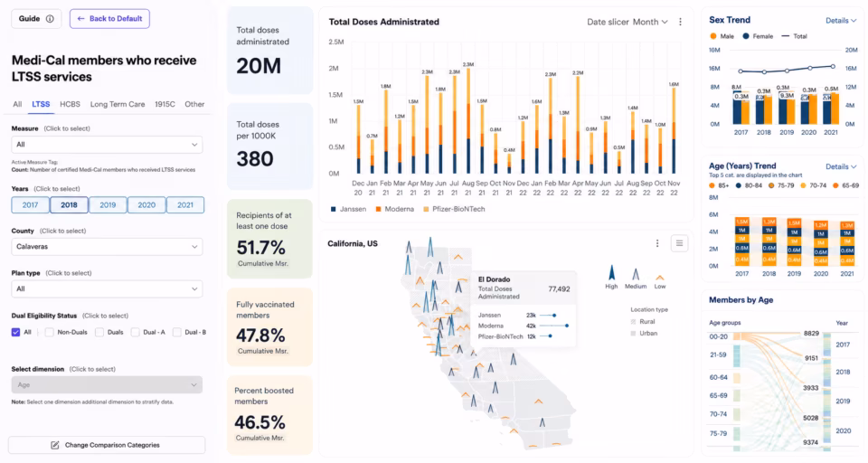Select year 2017 toggle

[x=31, y=205]
